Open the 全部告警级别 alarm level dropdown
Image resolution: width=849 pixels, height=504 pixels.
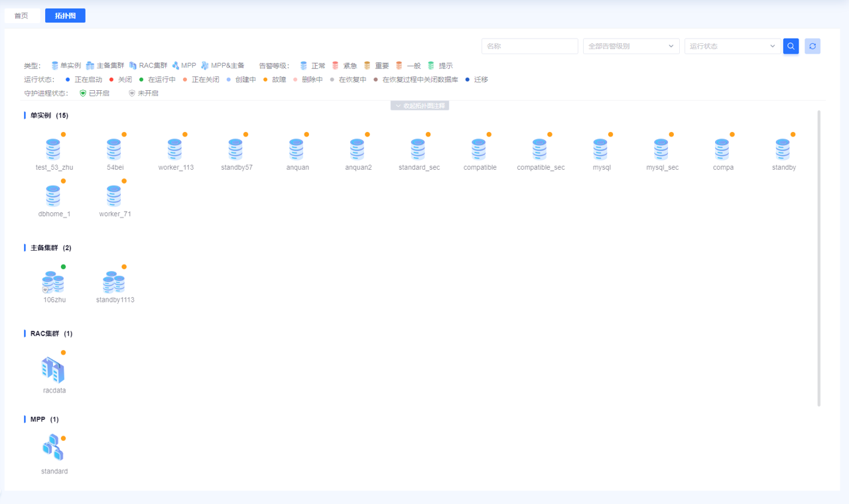[630, 46]
